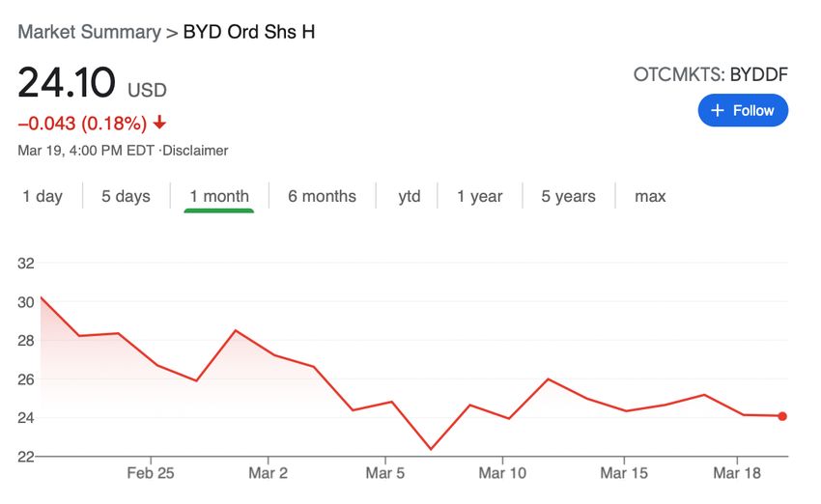The width and height of the screenshot is (821, 504).
Task: Click the red endpoint dot on chart
Action: pyautogui.click(x=782, y=416)
